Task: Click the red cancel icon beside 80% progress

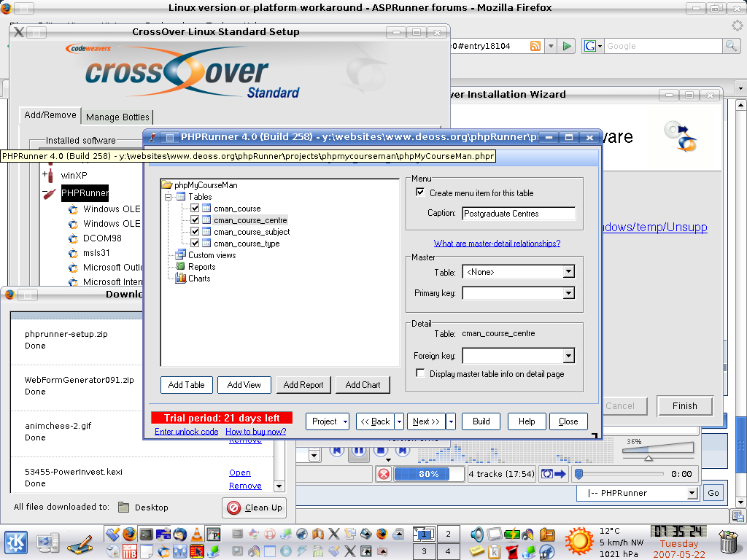Action: coord(384,474)
